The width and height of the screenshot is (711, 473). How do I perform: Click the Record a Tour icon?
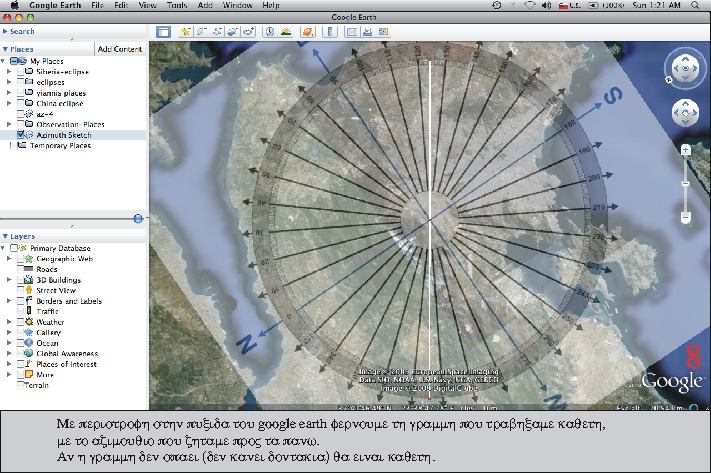click(248, 32)
